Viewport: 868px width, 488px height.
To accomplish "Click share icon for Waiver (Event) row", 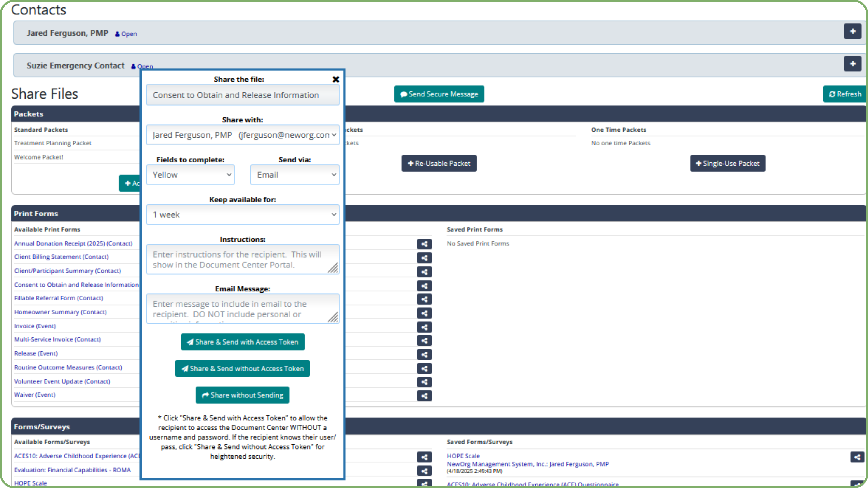I will pyautogui.click(x=424, y=396).
